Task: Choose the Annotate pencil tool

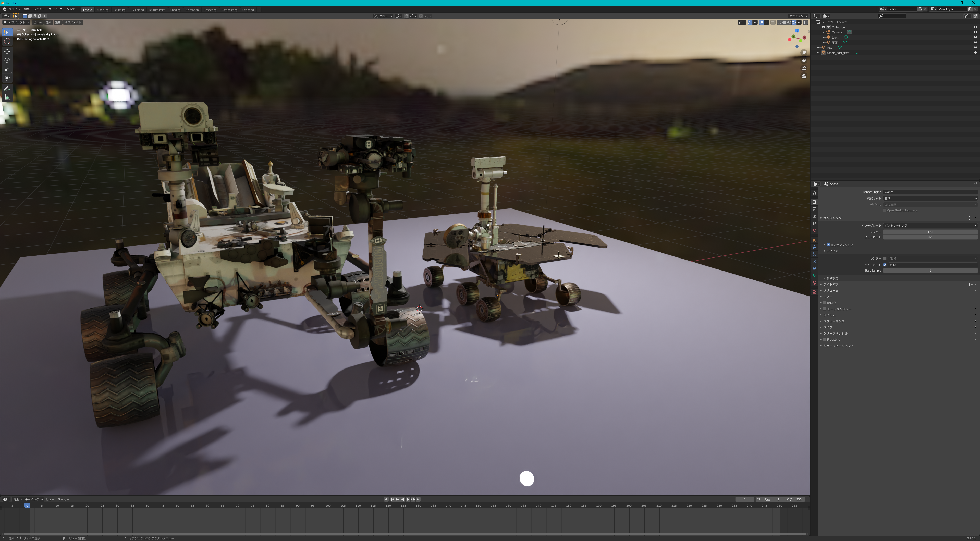Action: tap(7, 88)
